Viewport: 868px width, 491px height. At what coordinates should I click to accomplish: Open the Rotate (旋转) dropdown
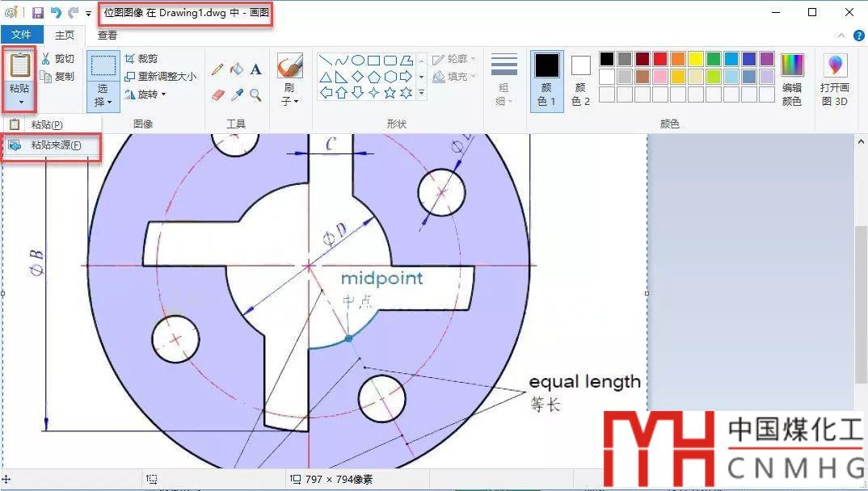pyautogui.click(x=145, y=94)
